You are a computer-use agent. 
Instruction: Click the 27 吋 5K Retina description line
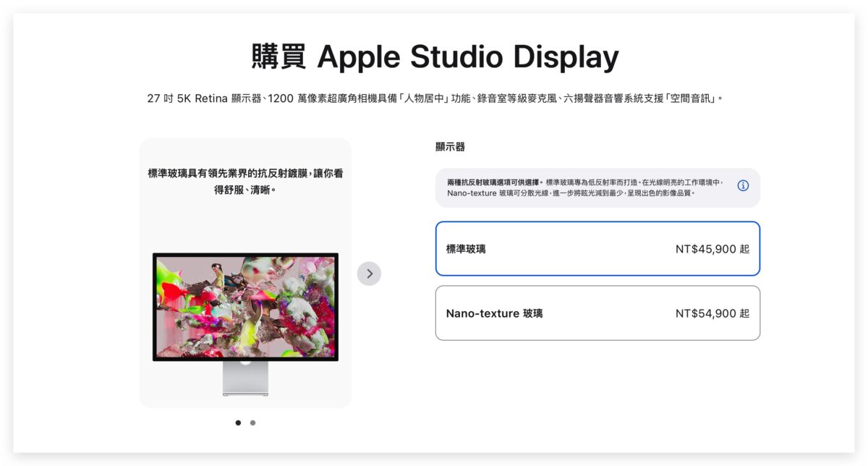435,98
